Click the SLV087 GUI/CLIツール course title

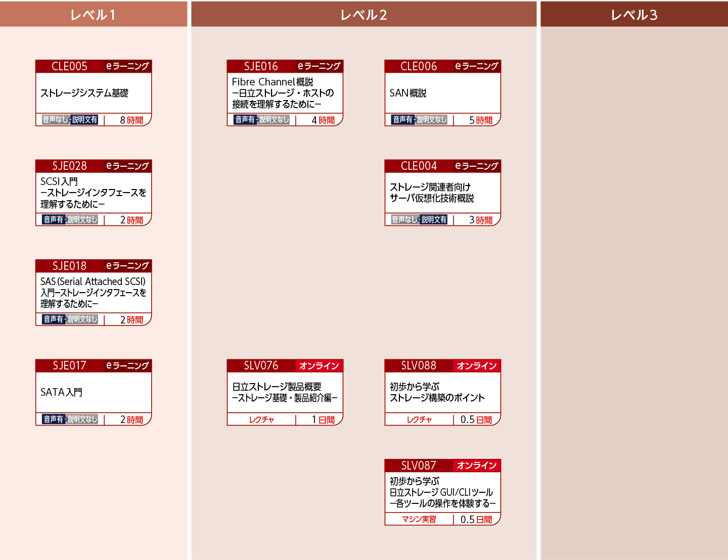(442, 492)
